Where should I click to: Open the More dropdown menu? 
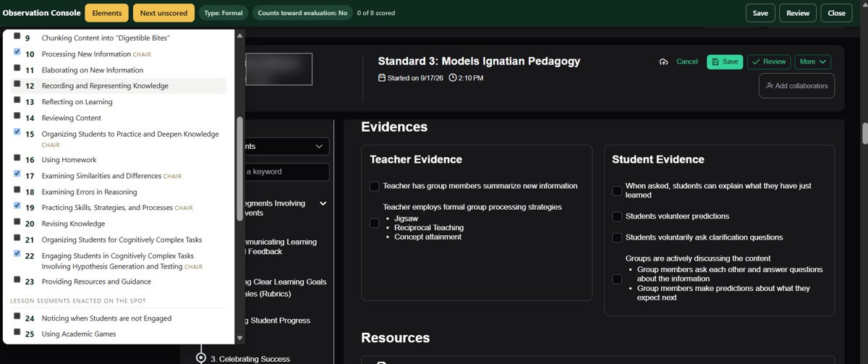point(812,62)
